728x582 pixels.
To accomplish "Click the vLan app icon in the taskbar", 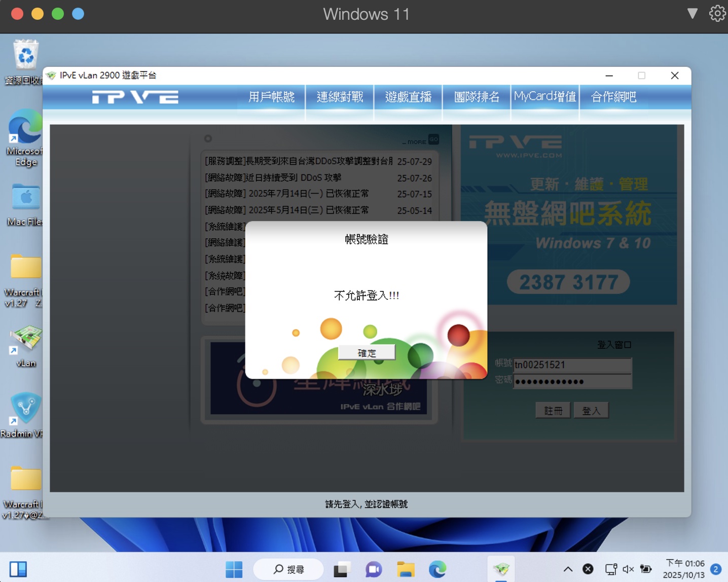I will tap(501, 569).
